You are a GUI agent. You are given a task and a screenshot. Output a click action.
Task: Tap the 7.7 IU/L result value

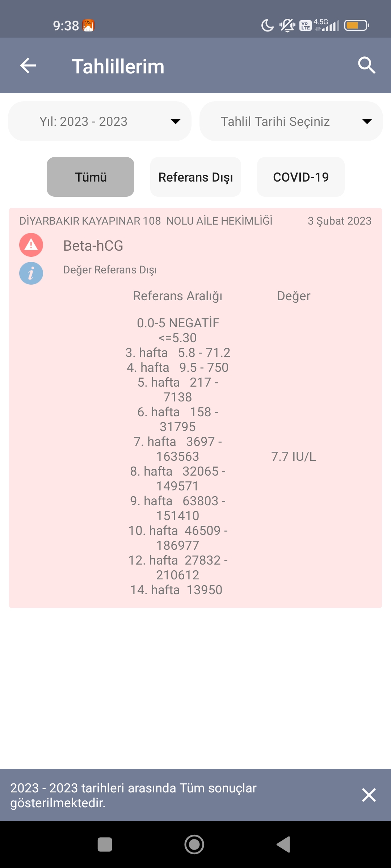tap(293, 456)
